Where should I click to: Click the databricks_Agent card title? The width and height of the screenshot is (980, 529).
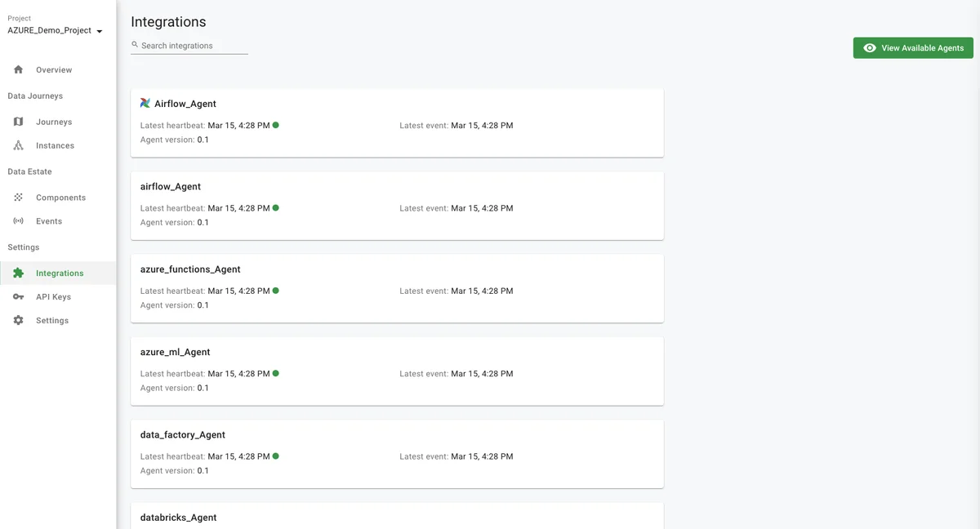click(178, 518)
